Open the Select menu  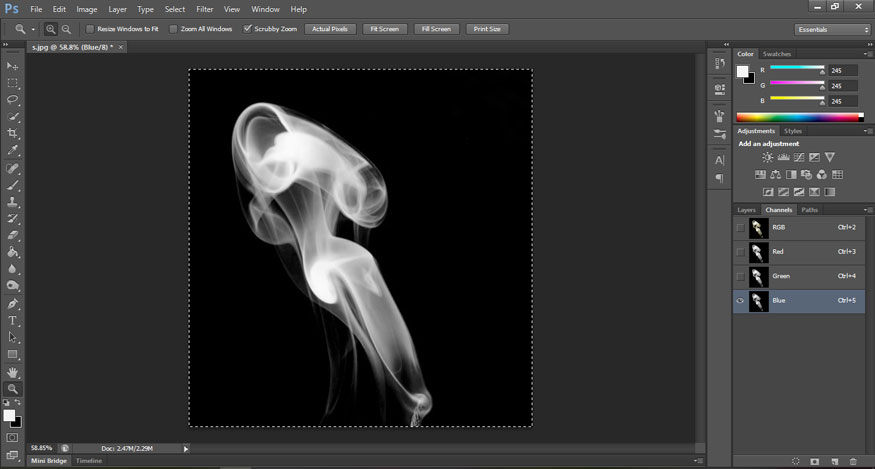[x=175, y=9]
